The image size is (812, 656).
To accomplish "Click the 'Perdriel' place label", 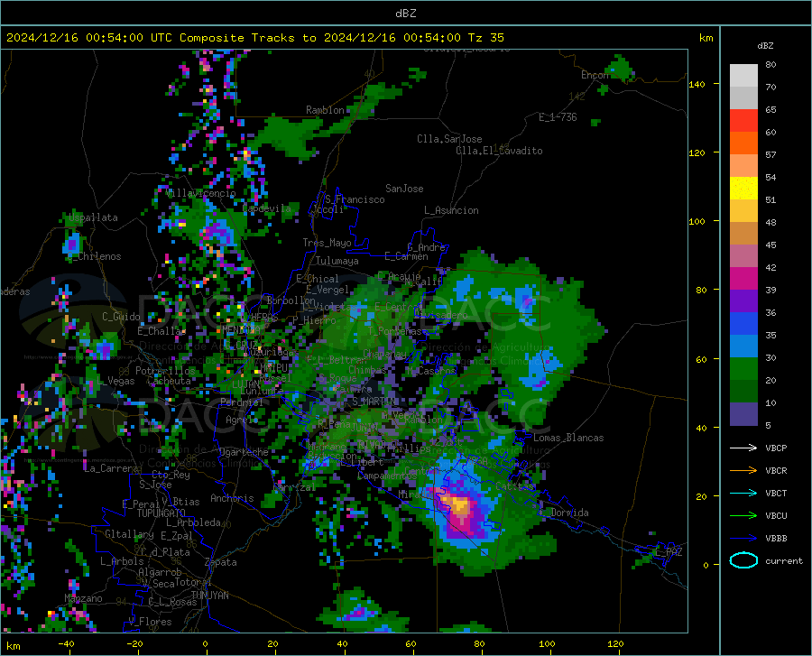I will pos(242,402).
